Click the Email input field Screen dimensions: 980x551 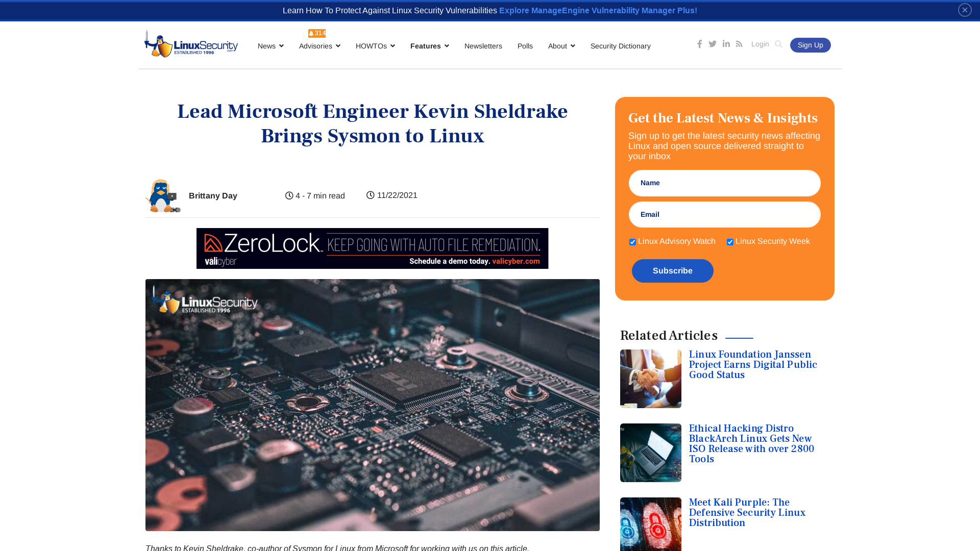tap(725, 215)
